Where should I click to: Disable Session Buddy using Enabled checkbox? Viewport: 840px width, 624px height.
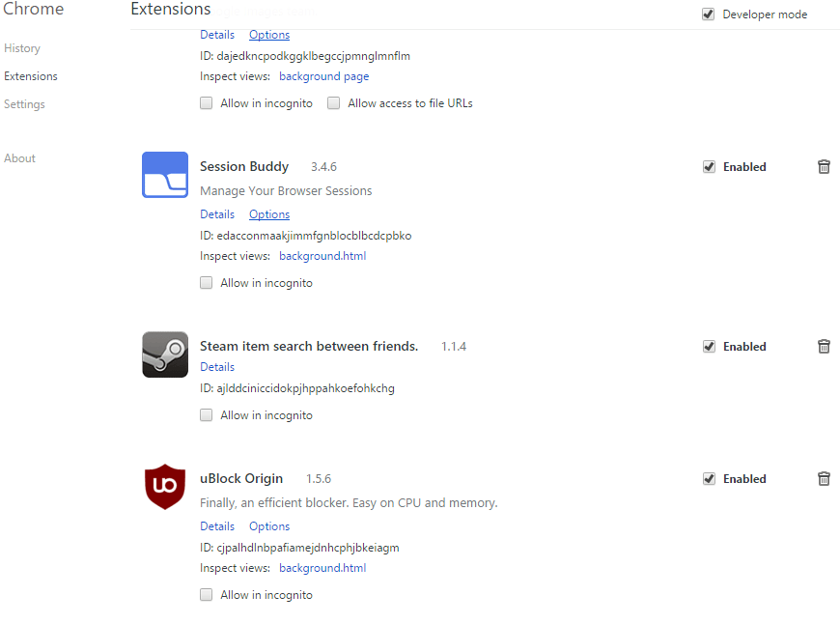(709, 167)
